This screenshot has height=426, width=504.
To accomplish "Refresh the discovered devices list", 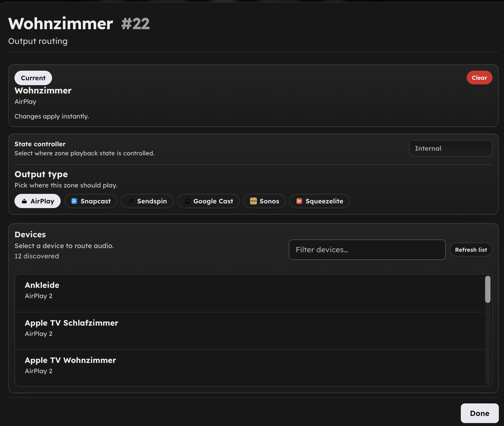I will [x=471, y=250].
